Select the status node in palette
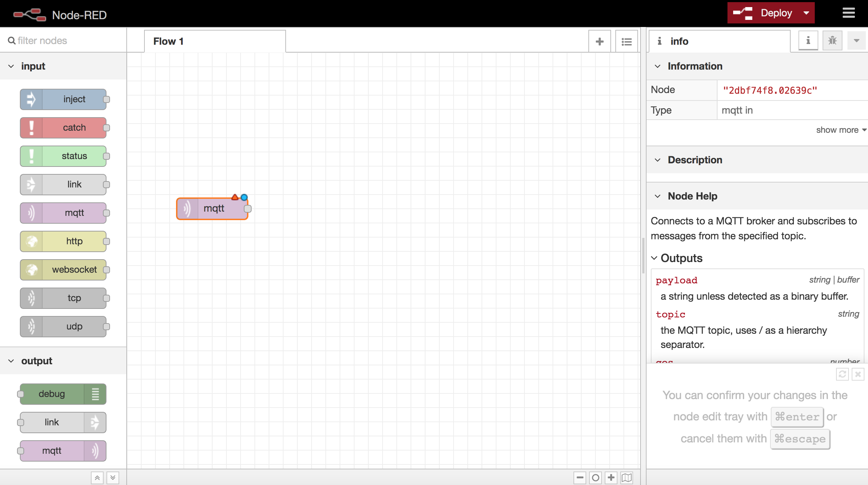 tap(63, 156)
